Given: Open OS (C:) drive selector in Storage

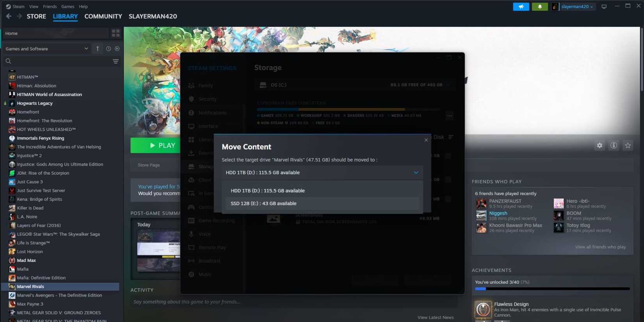Looking at the screenshot, I should [x=354, y=85].
